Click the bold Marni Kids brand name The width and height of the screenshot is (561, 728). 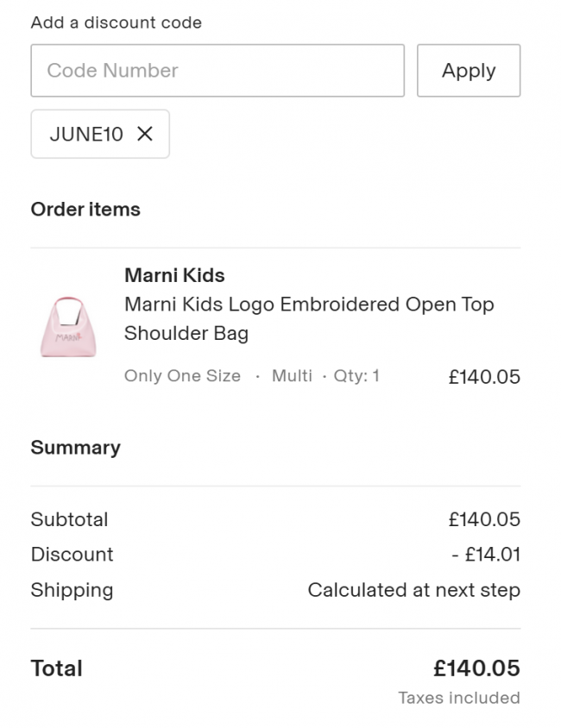click(x=174, y=275)
